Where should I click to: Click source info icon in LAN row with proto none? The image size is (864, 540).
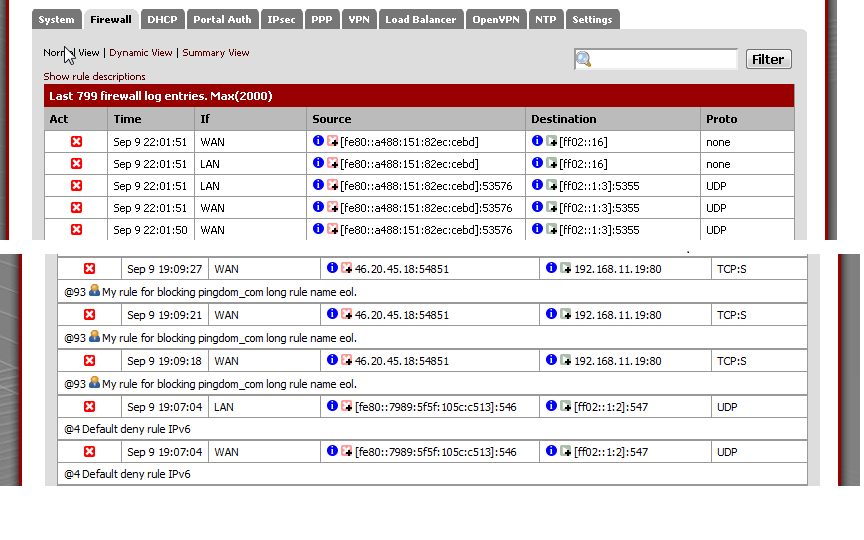tap(318, 163)
